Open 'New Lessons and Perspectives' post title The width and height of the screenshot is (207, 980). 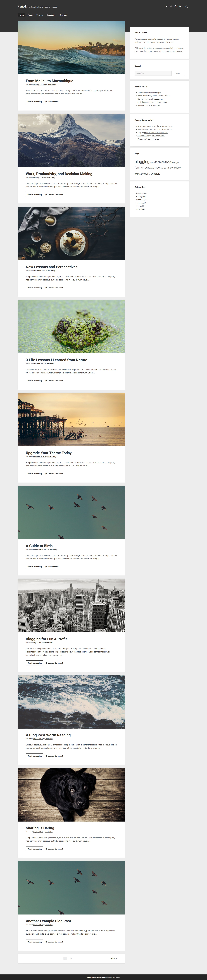(x=52, y=267)
